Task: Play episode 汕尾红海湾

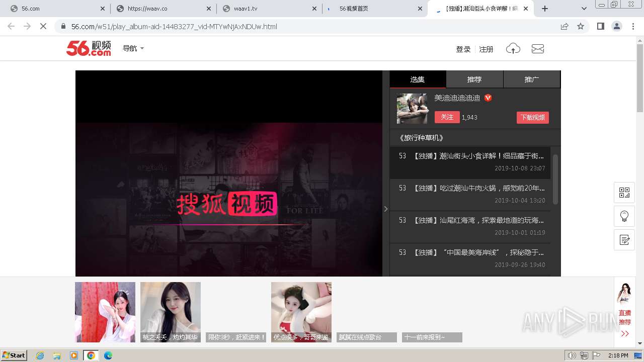Action: click(x=470, y=227)
